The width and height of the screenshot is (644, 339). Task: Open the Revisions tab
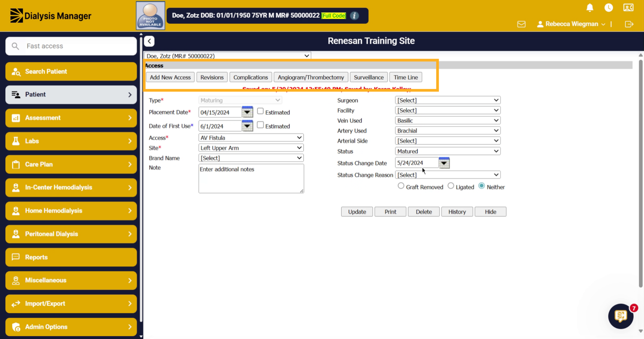click(212, 77)
